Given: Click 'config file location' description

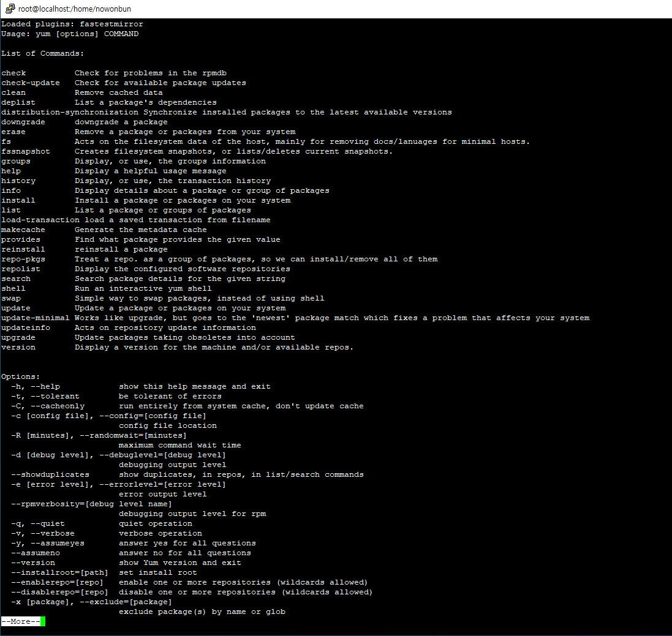Looking at the screenshot, I should coord(168,425).
